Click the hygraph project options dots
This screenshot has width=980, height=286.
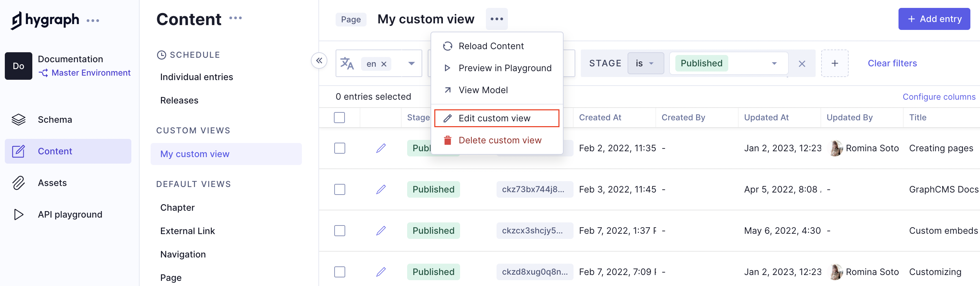93,21
